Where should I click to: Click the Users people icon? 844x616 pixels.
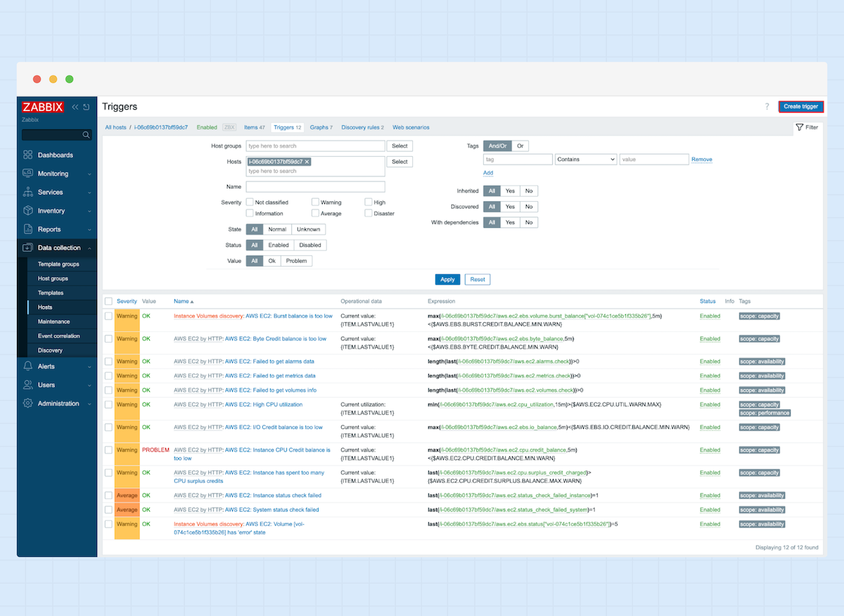click(x=28, y=385)
